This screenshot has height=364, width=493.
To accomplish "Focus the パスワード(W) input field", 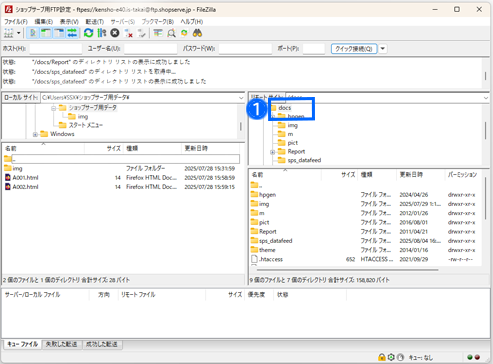I will tap(245, 49).
